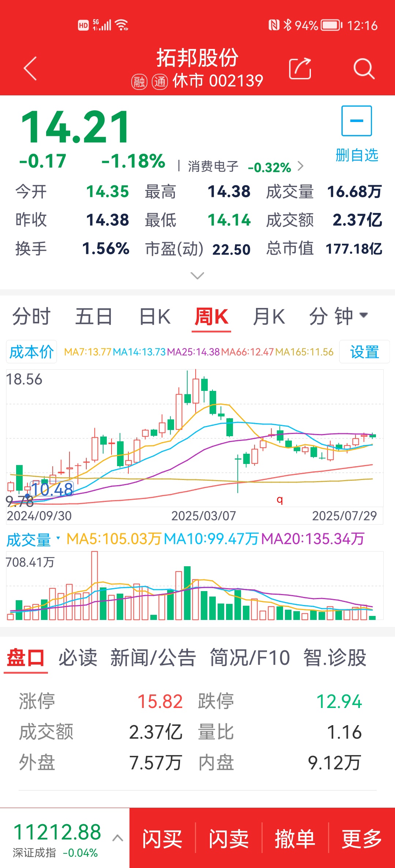Viewport: 395px width, 868px height.
Task: Tap the 11212.88 index value
Action: [x=57, y=832]
